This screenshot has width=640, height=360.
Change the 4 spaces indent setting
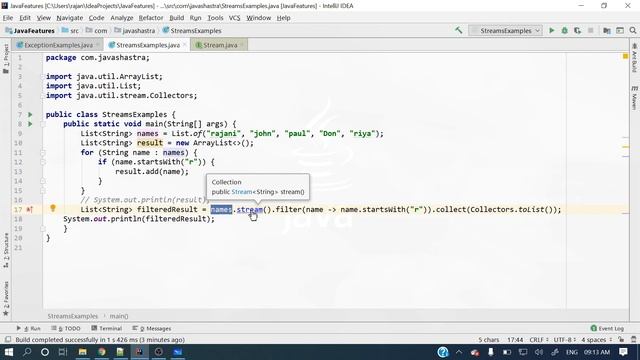tap(596, 340)
